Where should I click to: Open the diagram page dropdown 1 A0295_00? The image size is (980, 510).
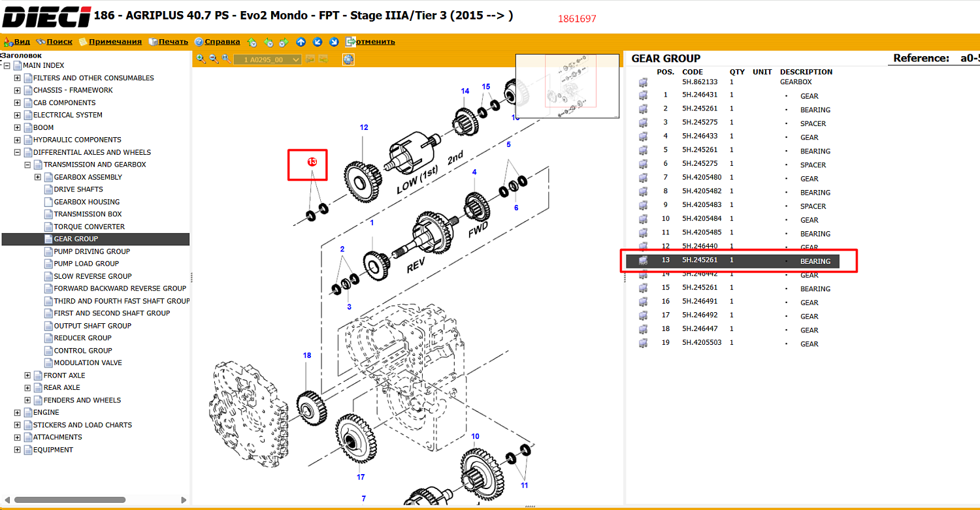268,59
